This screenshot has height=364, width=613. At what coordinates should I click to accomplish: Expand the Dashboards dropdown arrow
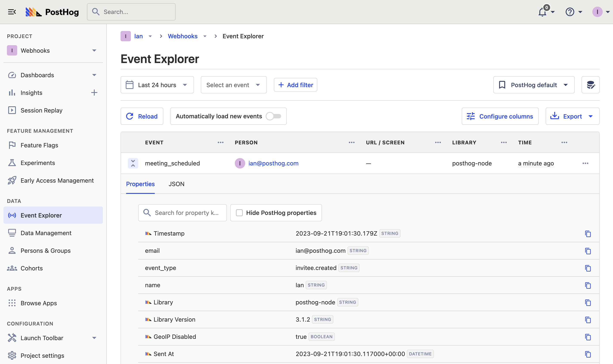(94, 75)
